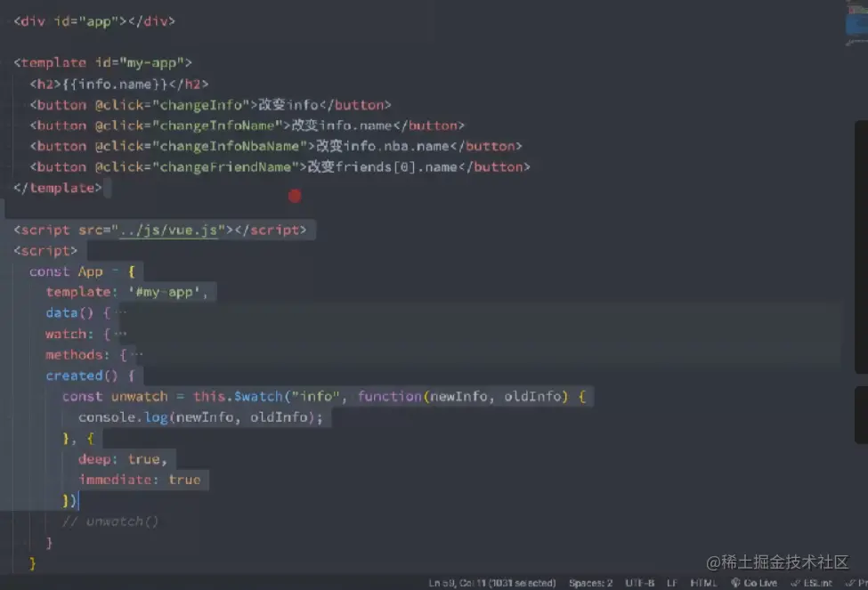Viewport: 868px width, 590px height.
Task: Click the template id="my-app" opening tag
Action: [102, 62]
